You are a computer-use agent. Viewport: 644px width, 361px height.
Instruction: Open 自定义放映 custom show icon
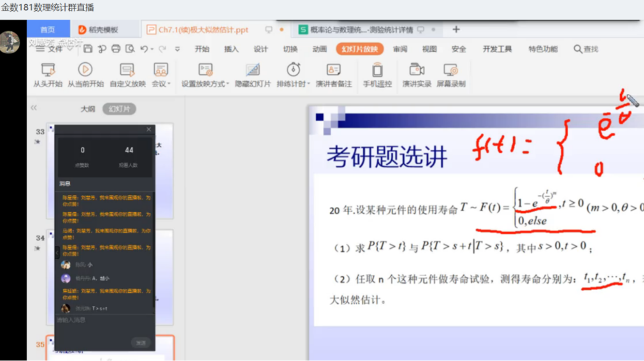[x=127, y=70]
